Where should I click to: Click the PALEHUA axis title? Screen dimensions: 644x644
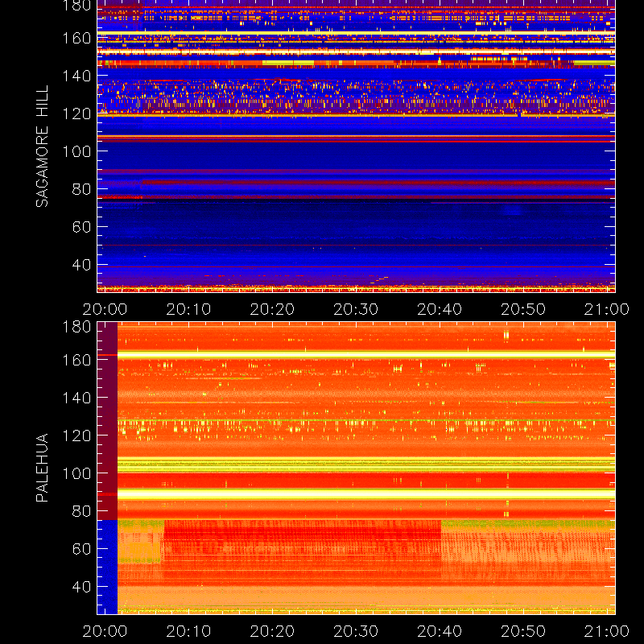click(x=43, y=468)
